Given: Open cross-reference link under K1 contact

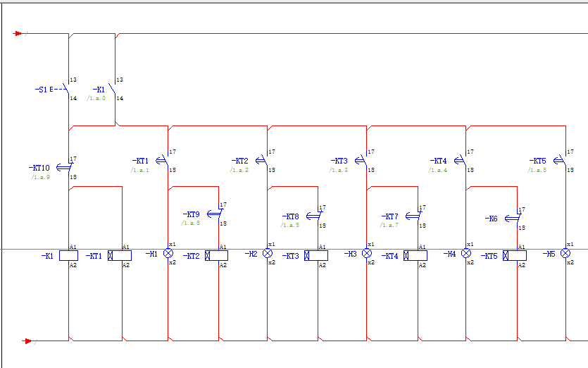Looking at the screenshot, I should pos(96,99).
